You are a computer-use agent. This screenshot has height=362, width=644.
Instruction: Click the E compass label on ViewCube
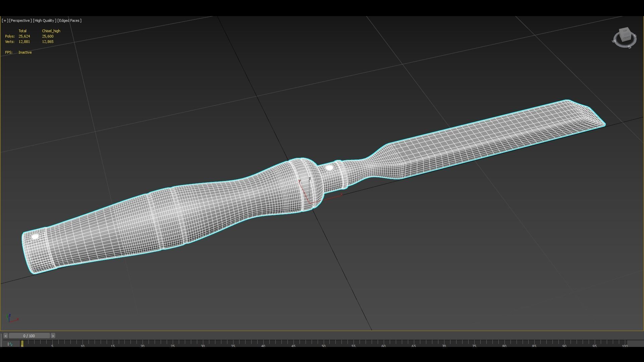[636, 35]
